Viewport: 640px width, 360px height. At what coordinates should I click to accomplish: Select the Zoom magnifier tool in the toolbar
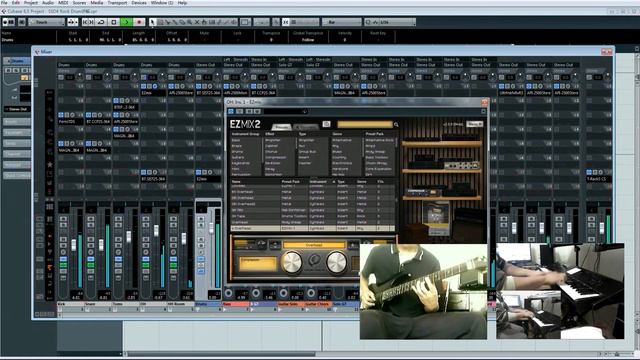click(189, 22)
